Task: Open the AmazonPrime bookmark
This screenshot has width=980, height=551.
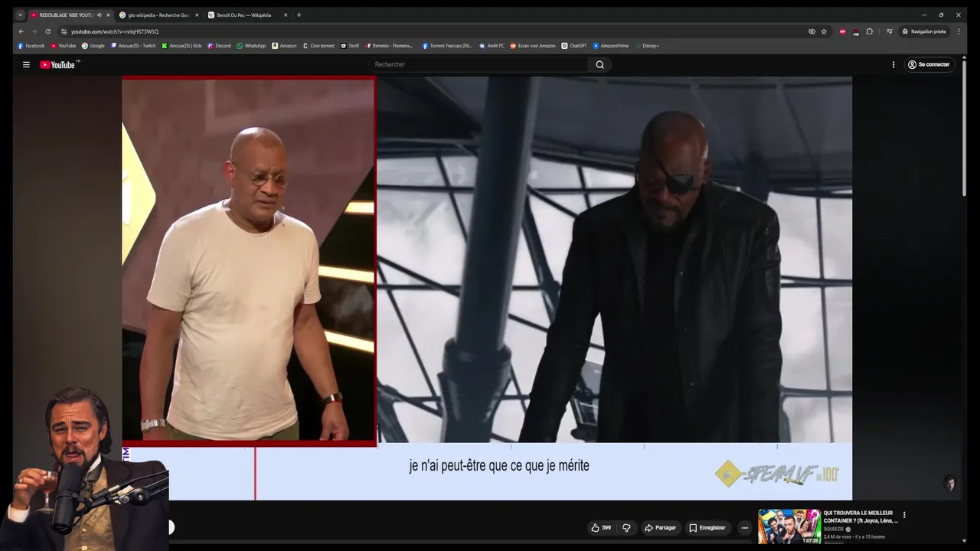Action: 611,46
